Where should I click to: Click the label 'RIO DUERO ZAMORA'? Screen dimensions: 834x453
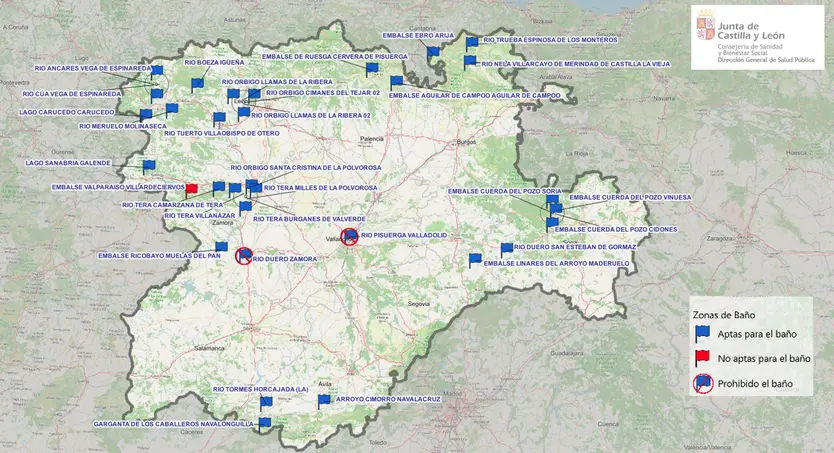click(x=285, y=259)
